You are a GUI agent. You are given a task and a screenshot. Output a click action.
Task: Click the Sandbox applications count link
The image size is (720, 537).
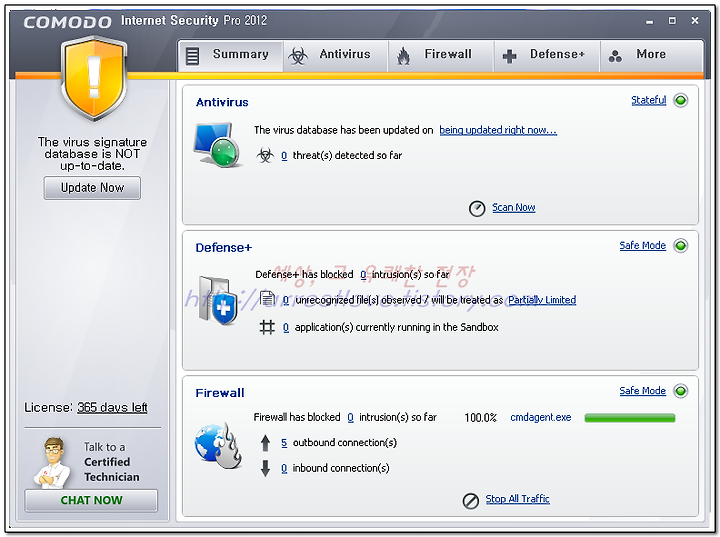[x=286, y=327]
